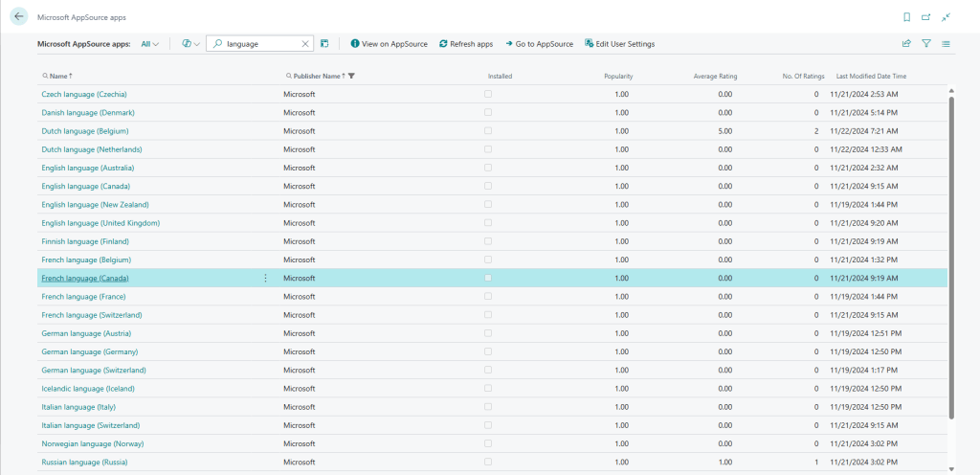Open the analysis mode copilot icon

187,44
